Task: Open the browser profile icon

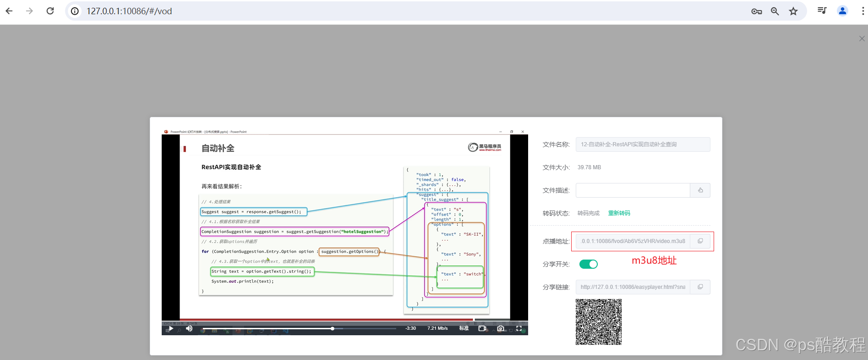Action: click(x=842, y=11)
